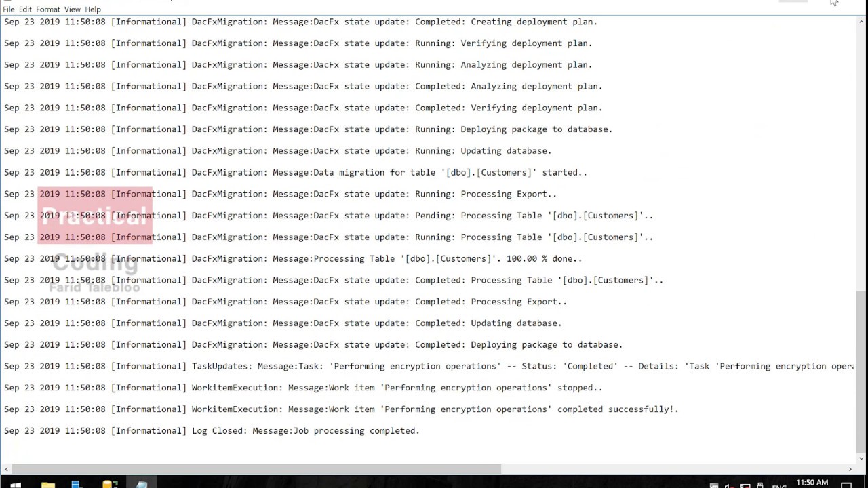The width and height of the screenshot is (868, 488).
Task: Click the taskbar clock showing 11:50 AM
Action: click(812, 483)
